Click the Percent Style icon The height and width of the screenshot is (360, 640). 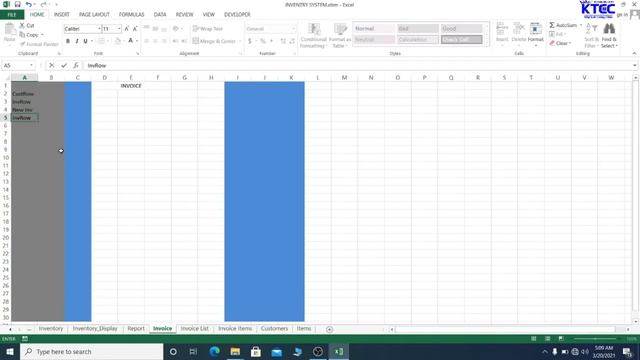point(262,41)
